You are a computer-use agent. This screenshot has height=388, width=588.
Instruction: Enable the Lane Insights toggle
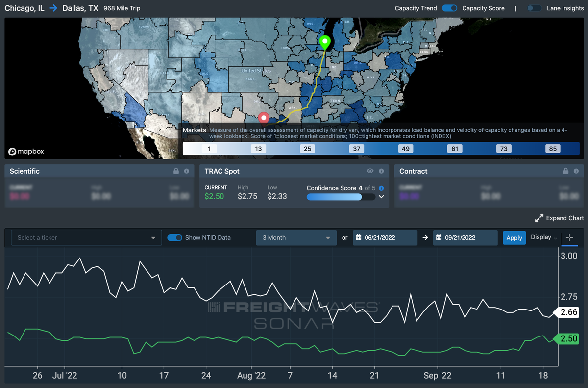tap(535, 8)
